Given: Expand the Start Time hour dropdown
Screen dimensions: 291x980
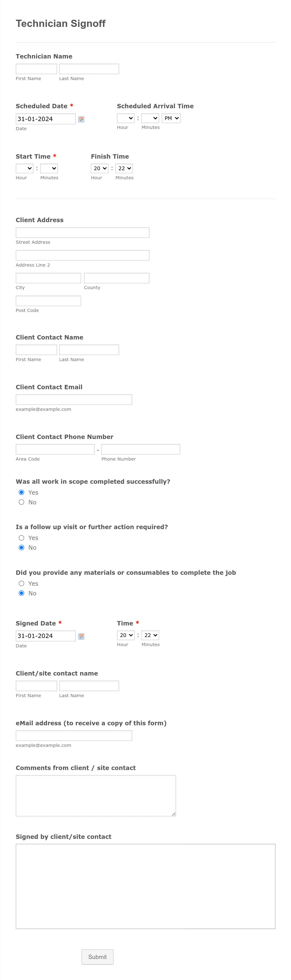Looking at the screenshot, I should click(24, 169).
